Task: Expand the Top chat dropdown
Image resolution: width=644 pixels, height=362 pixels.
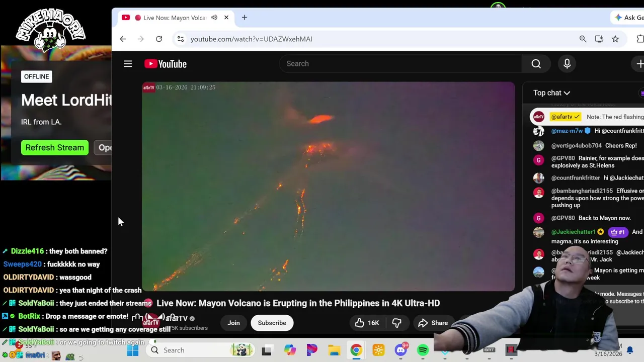Action: [x=551, y=93]
